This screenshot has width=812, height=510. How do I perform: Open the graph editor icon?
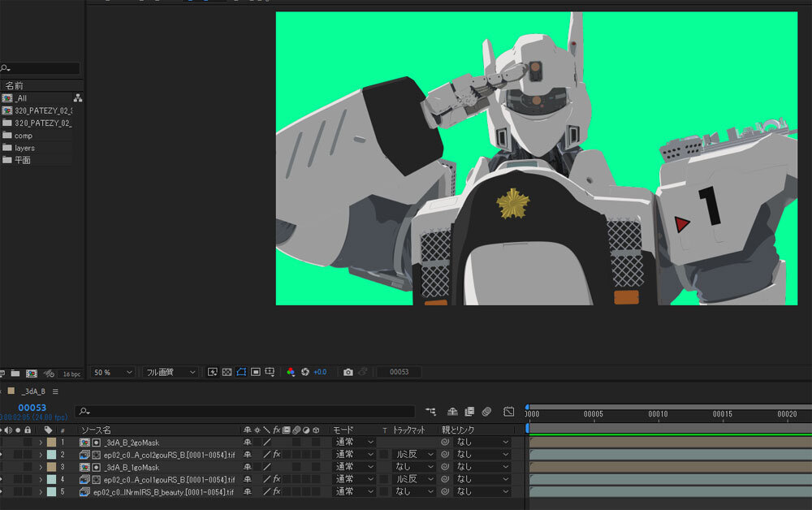click(x=508, y=411)
